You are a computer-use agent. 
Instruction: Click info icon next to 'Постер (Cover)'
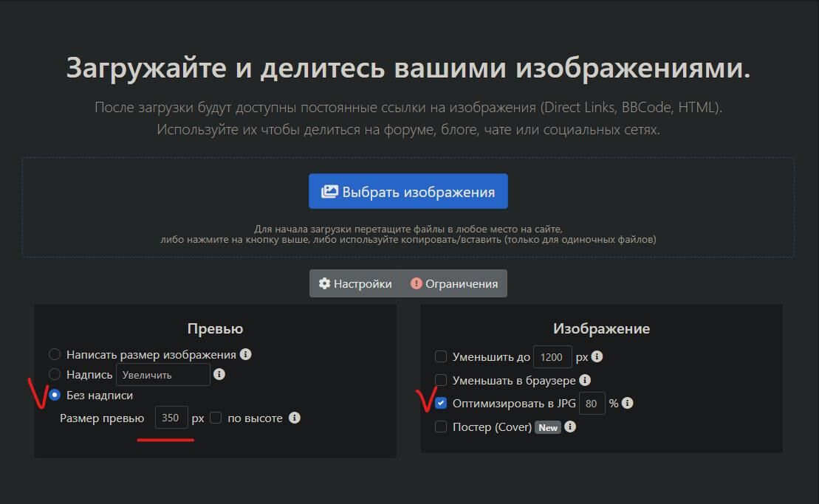tap(570, 427)
